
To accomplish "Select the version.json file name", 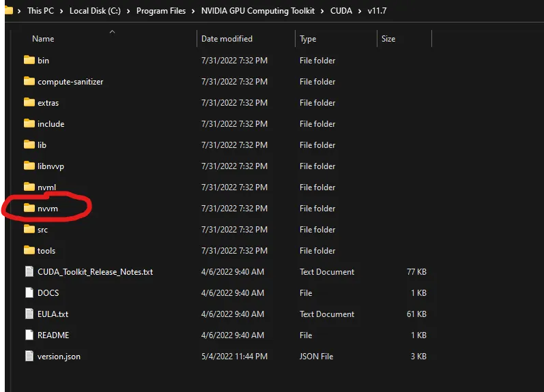I will click(59, 357).
